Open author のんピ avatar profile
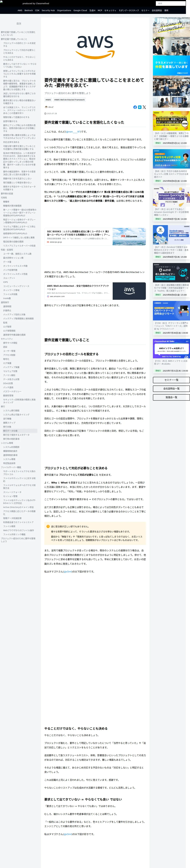This screenshot has width=190, height=868. point(46,107)
